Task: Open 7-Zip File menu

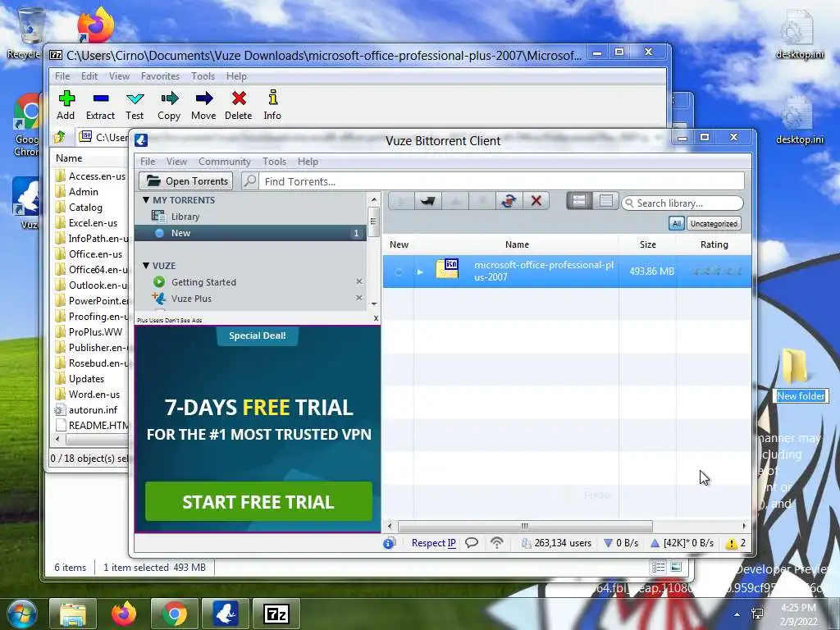Action: click(62, 76)
